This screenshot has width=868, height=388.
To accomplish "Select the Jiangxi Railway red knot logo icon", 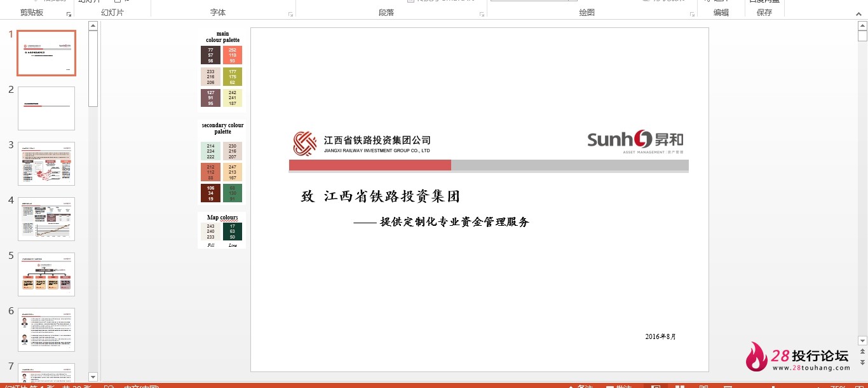I will click(305, 144).
